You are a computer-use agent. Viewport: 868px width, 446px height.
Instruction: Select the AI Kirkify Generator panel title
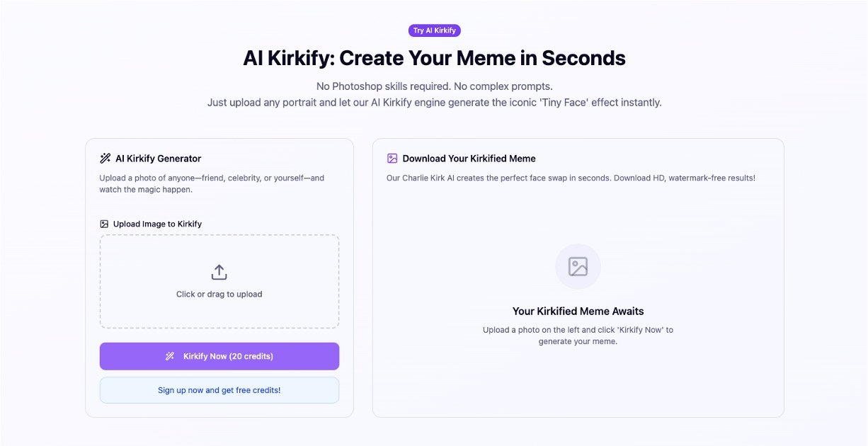pos(159,159)
